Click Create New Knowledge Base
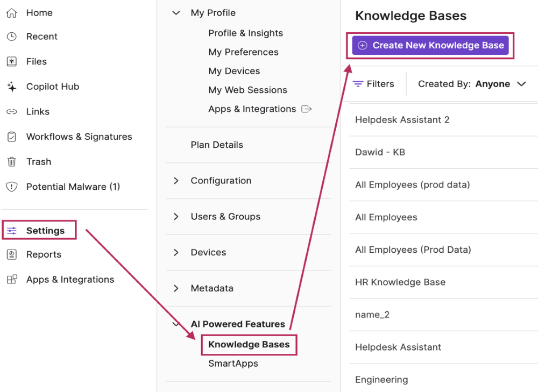Viewport: 538px width, 392px height. 430,46
